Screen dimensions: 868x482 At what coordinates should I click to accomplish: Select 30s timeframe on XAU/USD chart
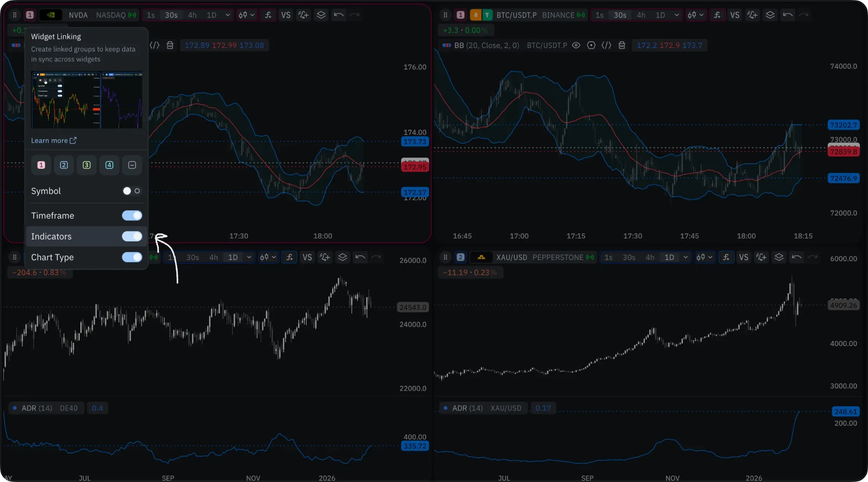click(x=629, y=257)
